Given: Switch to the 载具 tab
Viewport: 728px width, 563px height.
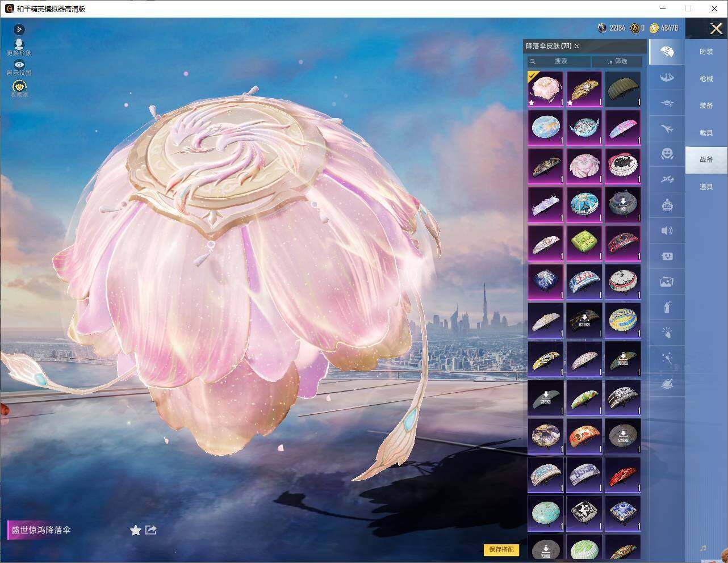Looking at the screenshot, I should (x=706, y=133).
